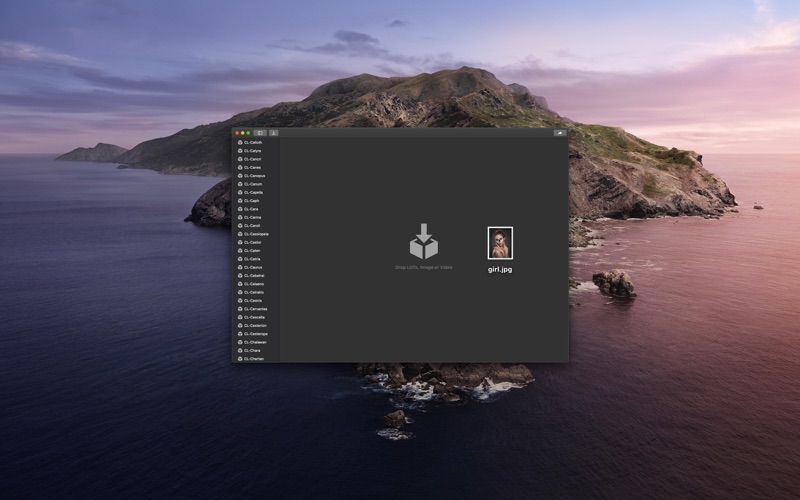Image resolution: width=800 pixels, height=500 pixels.
Task: Choose the 'CL-Chalawan' list entry
Action: (256, 342)
